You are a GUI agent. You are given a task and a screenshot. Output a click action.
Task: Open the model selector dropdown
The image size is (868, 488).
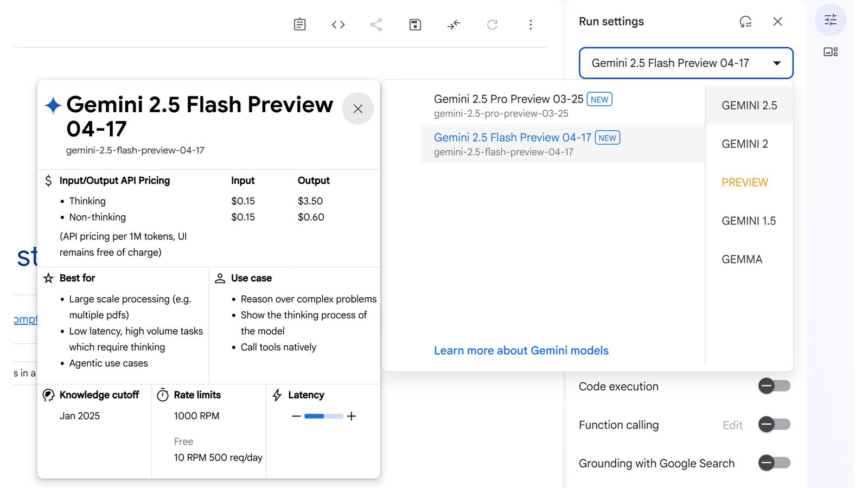(x=686, y=63)
